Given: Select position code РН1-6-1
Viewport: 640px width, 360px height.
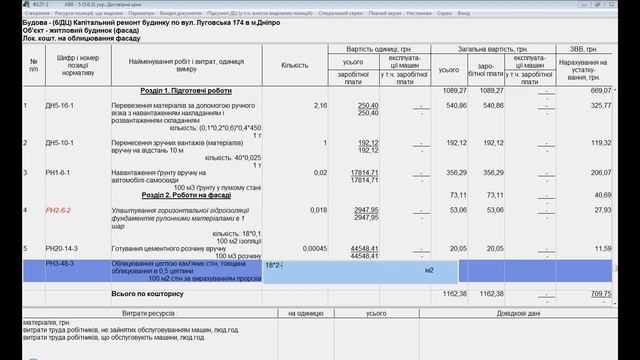Looking at the screenshot, I should click(58, 173).
